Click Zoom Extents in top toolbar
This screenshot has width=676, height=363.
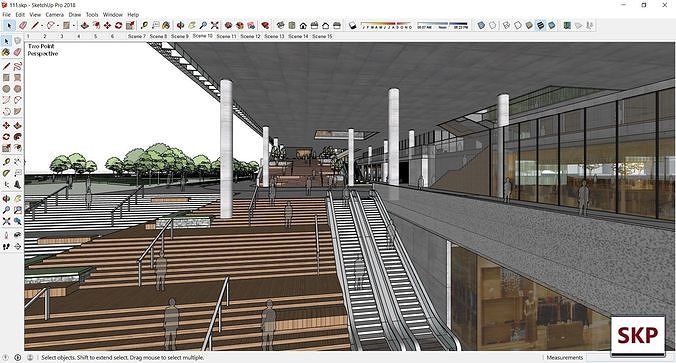[x=215, y=25]
